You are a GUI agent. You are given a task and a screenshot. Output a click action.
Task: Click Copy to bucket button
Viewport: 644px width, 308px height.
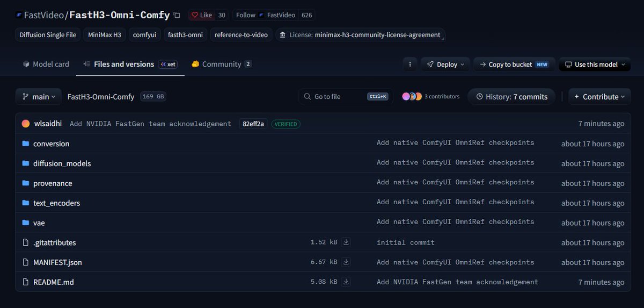[x=513, y=65]
